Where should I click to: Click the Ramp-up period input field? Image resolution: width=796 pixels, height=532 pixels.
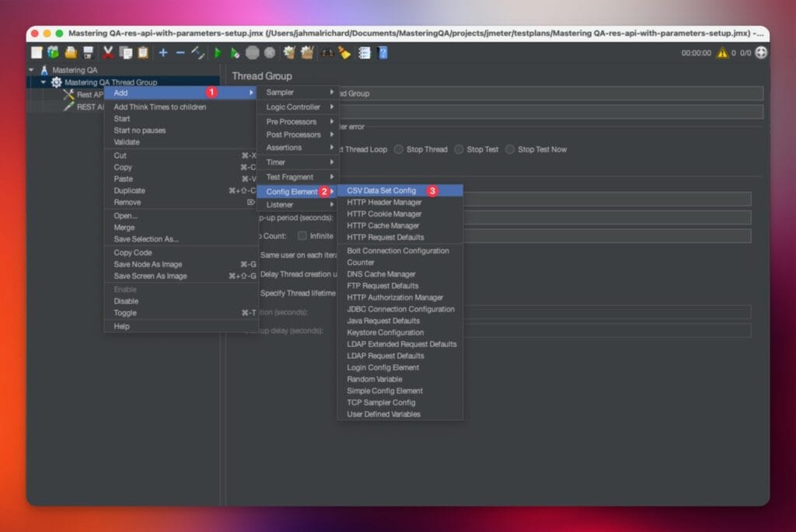(606, 217)
